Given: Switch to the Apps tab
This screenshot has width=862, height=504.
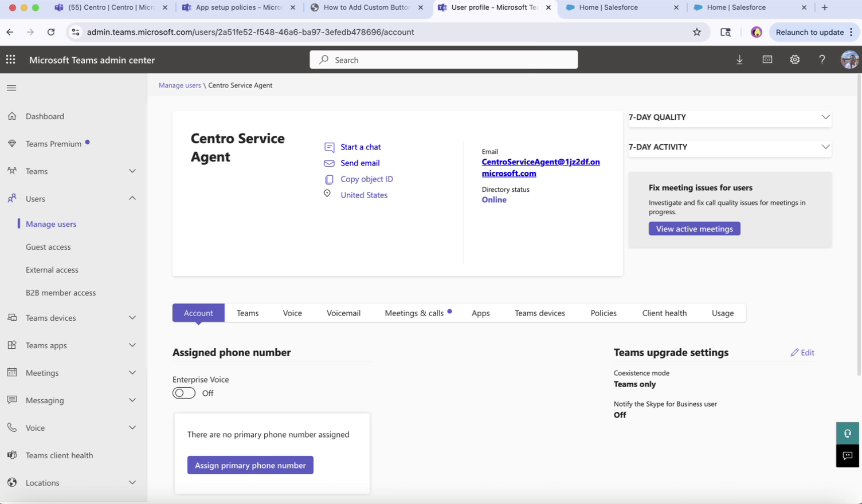Looking at the screenshot, I should (480, 313).
